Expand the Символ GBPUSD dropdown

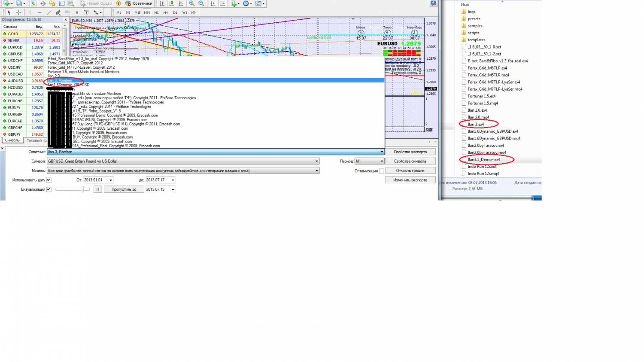click(317, 161)
